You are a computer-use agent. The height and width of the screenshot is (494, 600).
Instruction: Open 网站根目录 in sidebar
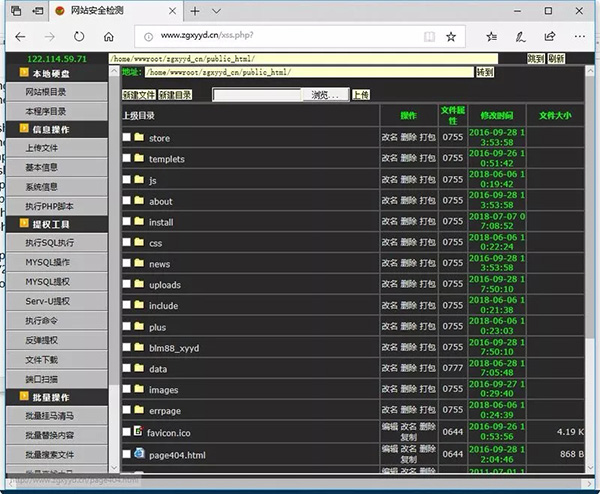pyautogui.click(x=57, y=92)
